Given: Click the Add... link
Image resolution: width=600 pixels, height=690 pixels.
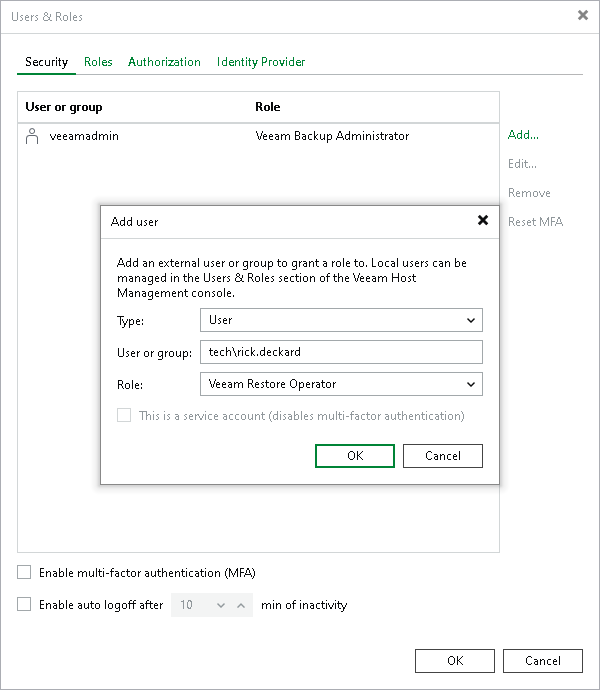Looking at the screenshot, I should click(x=523, y=135).
